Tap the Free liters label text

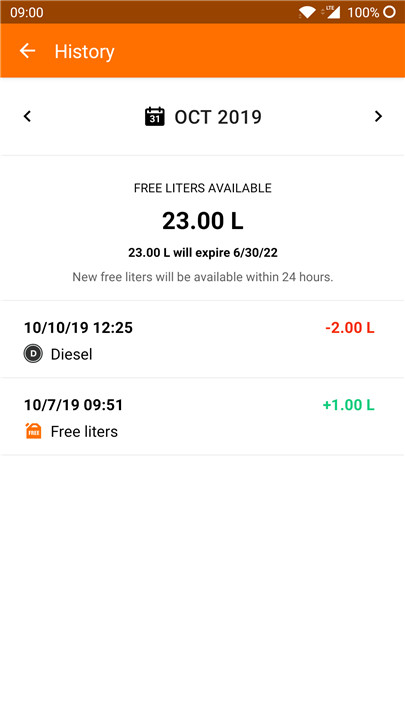(x=84, y=431)
